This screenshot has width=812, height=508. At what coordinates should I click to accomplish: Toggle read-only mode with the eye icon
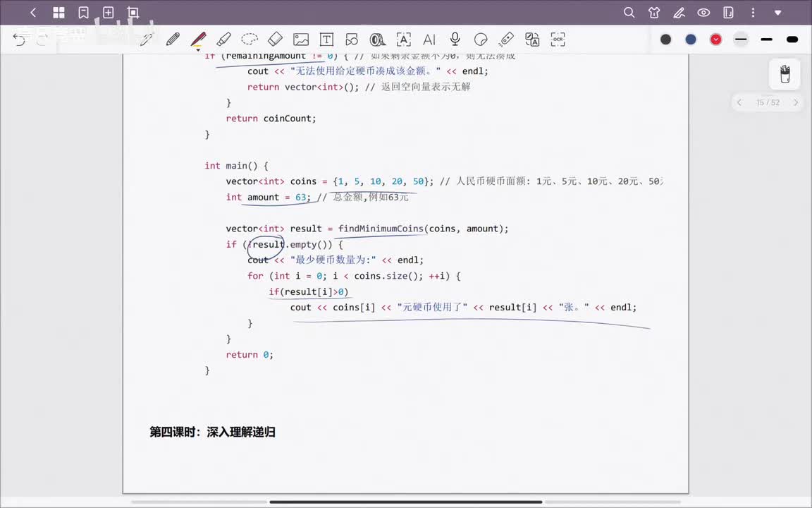click(x=703, y=13)
